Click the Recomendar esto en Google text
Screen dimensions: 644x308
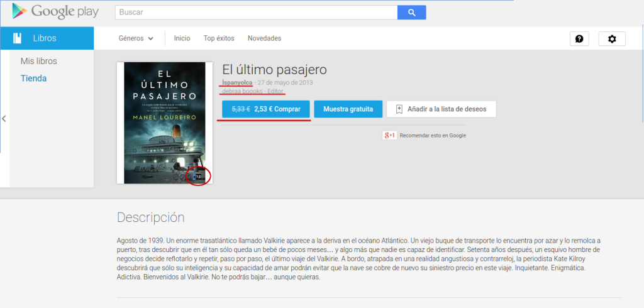[x=433, y=136]
